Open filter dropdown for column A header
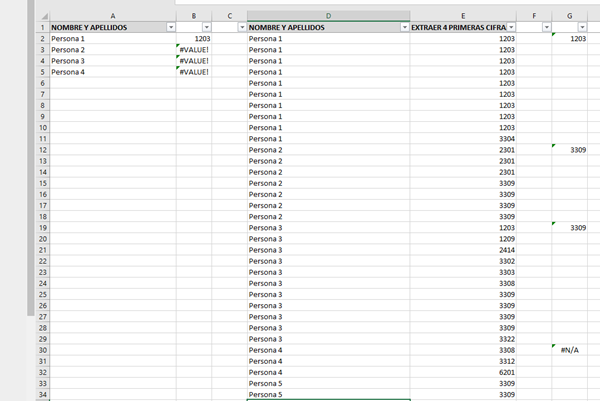 point(171,27)
